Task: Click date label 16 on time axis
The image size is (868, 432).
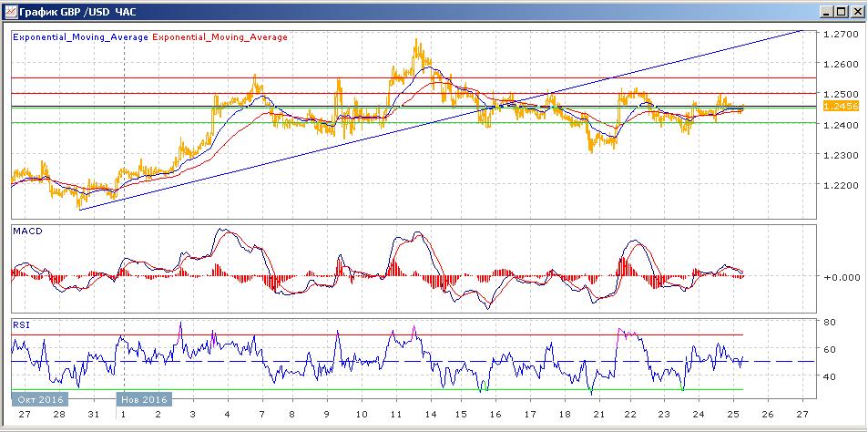Action: click(496, 415)
